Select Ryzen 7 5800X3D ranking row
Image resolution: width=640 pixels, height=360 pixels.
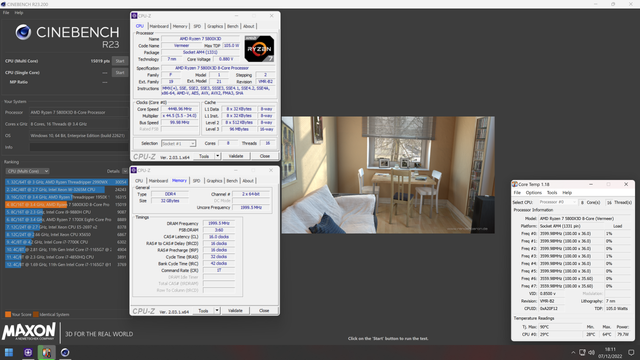[x=66, y=204]
